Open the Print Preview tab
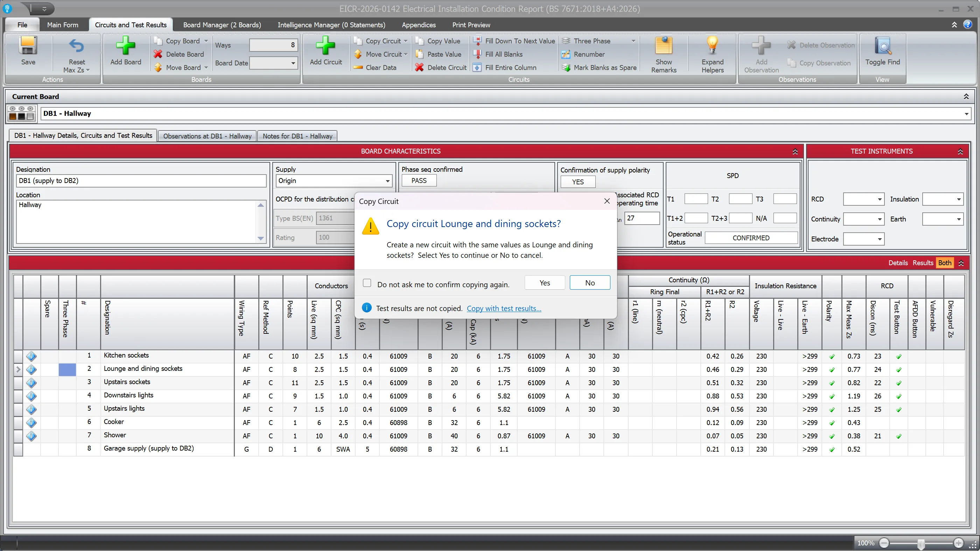Image resolution: width=980 pixels, height=551 pixels. coord(471,25)
